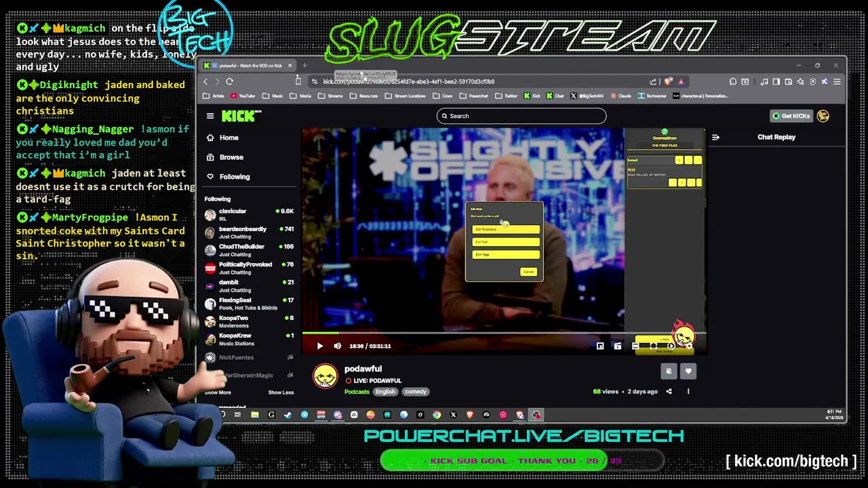This screenshot has width=868, height=488.
Task: Click the Get KICKs button
Action: (x=791, y=116)
